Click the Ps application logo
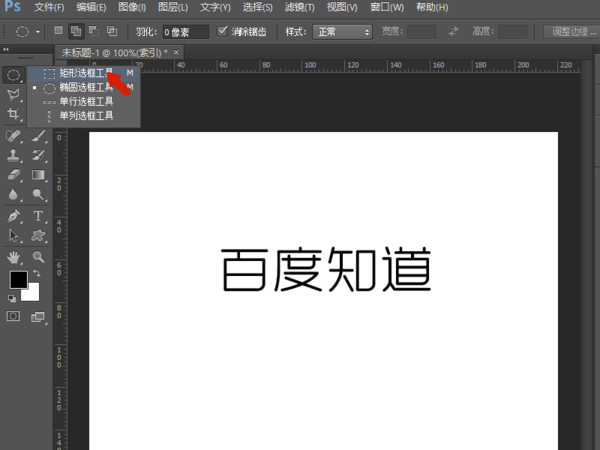This screenshot has height=450, width=600. (x=13, y=7)
